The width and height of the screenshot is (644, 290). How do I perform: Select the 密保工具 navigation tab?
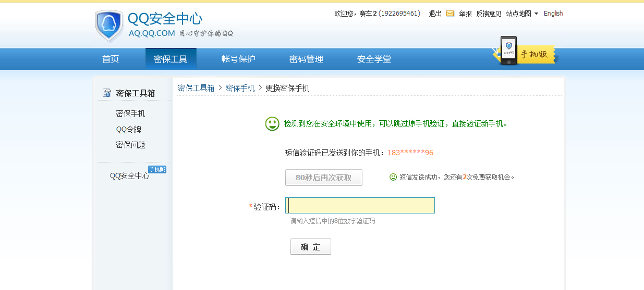click(171, 59)
